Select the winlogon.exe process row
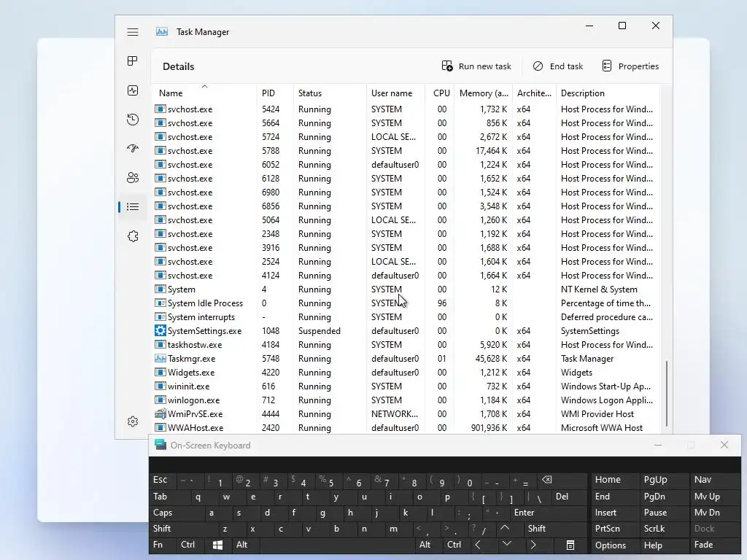 click(406, 400)
